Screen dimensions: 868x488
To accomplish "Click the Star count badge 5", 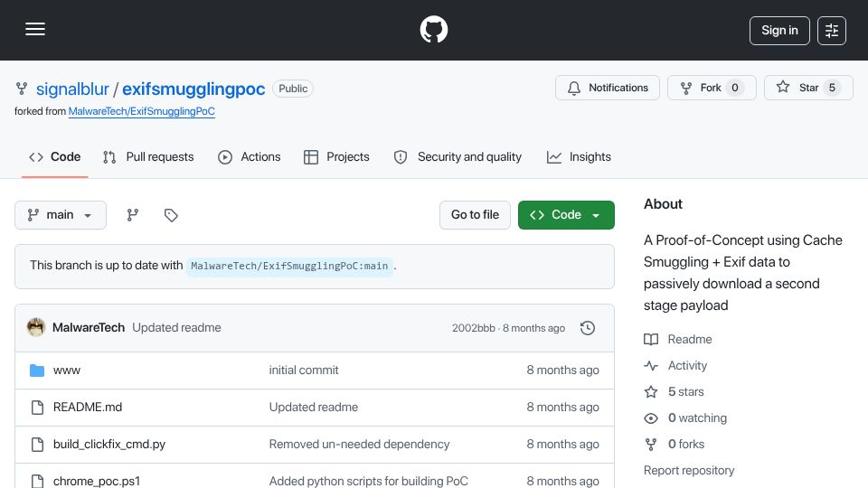I will [x=832, y=88].
